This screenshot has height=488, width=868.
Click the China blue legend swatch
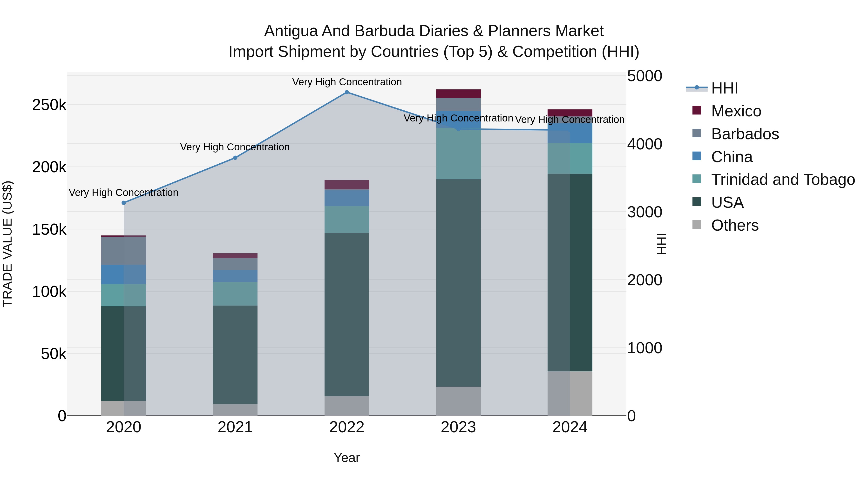[x=697, y=156]
